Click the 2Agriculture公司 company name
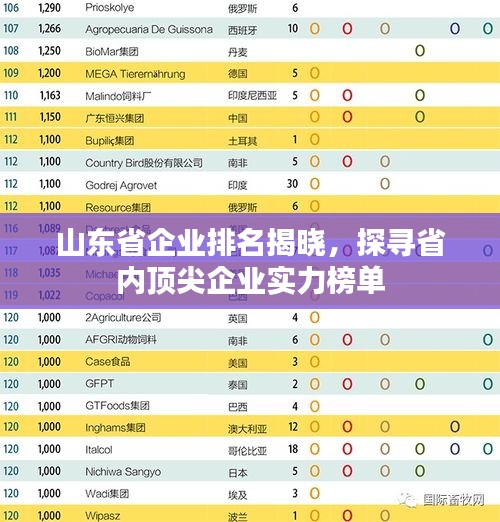 tap(123, 318)
